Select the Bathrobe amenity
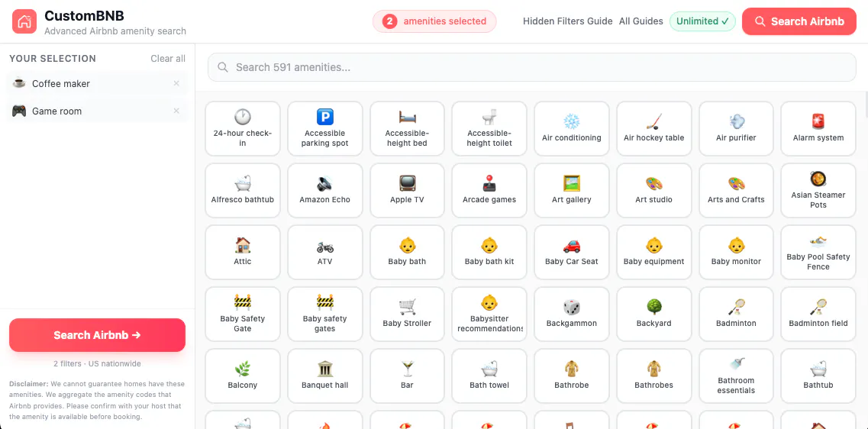 [x=571, y=376]
